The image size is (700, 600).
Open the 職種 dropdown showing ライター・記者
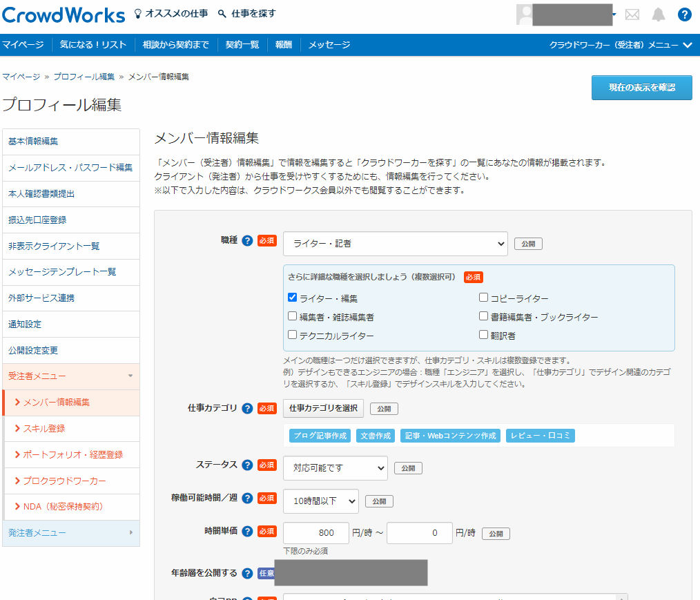tap(395, 244)
